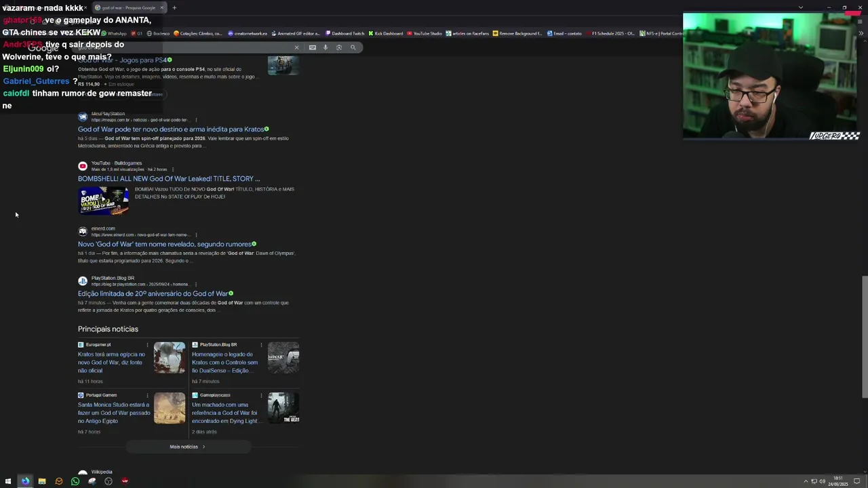Click the PlayStation.Blog BR result favicon
The height and width of the screenshot is (488, 868).
pyautogui.click(x=83, y=281)
